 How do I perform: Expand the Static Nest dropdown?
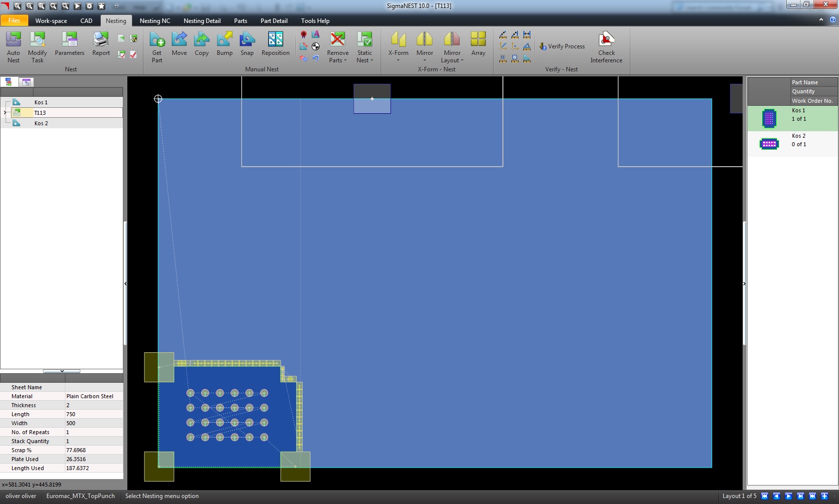pyautogui.click(x=365, y=60)
